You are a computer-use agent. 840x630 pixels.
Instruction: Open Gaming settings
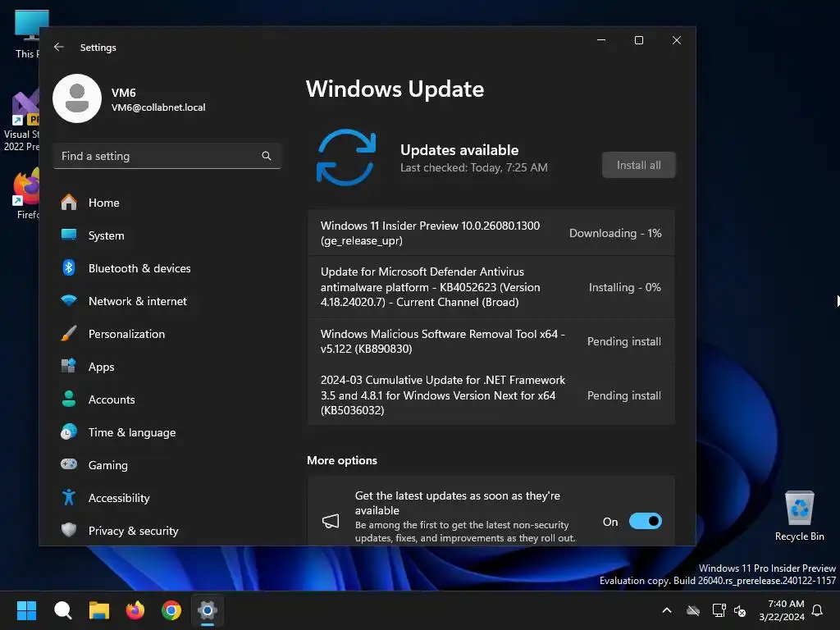click(x=167, y=464)
